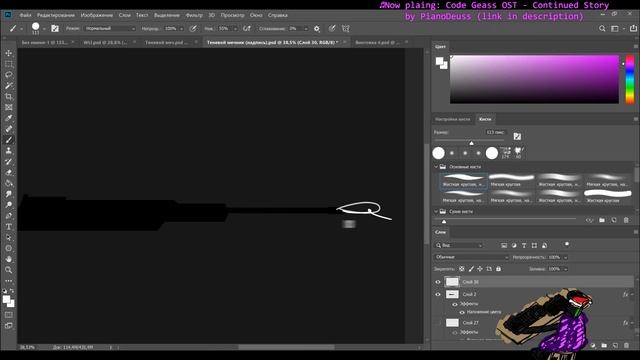Click the Quick Mask mode icon

[9, 315]
